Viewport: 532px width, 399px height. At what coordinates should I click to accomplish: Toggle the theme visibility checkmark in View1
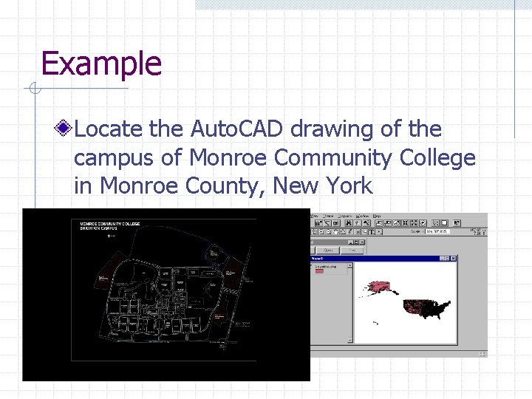[312, 267]
